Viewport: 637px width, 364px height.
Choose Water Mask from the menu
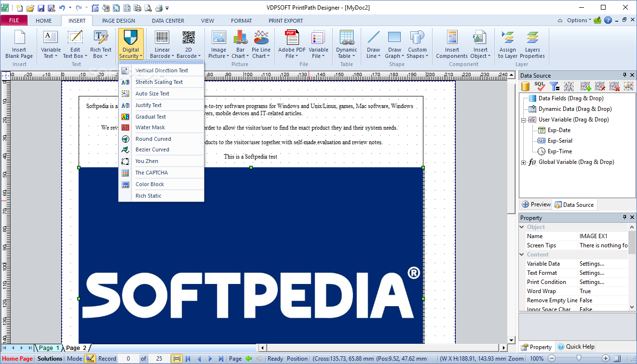pos(161,127)
